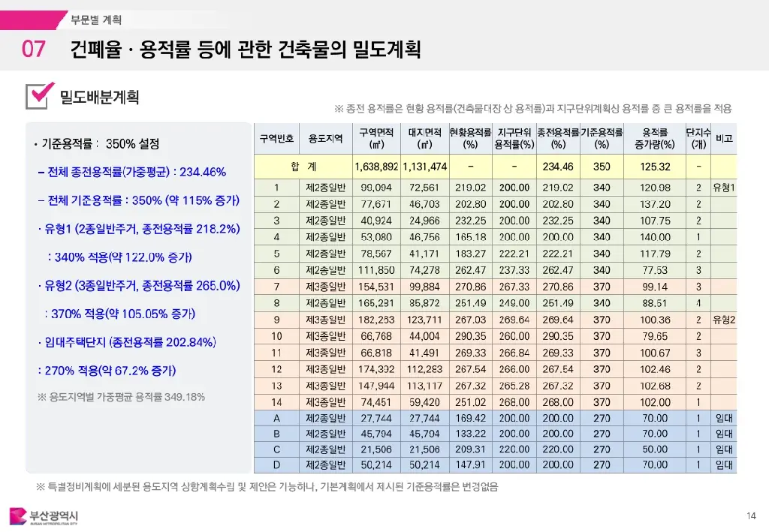Screen dimensions: 769x532
Task: Click the 기준용적률(%) column header
Action: [x=602, y=138]
